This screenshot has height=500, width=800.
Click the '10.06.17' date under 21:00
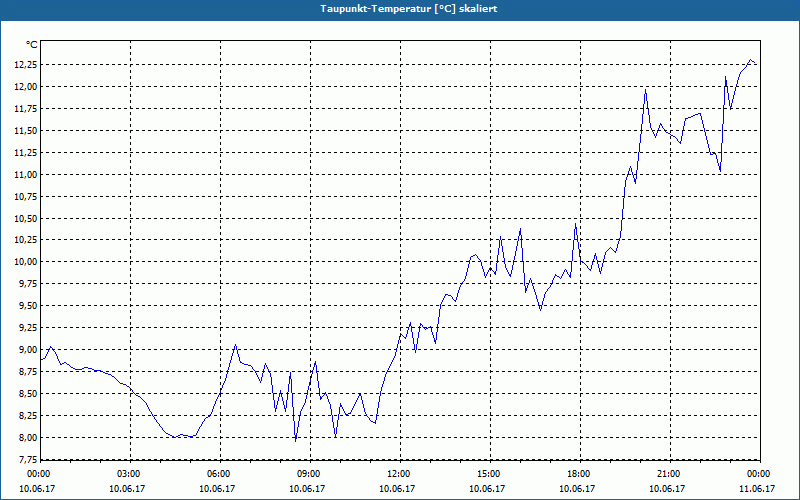click(667, 488)
